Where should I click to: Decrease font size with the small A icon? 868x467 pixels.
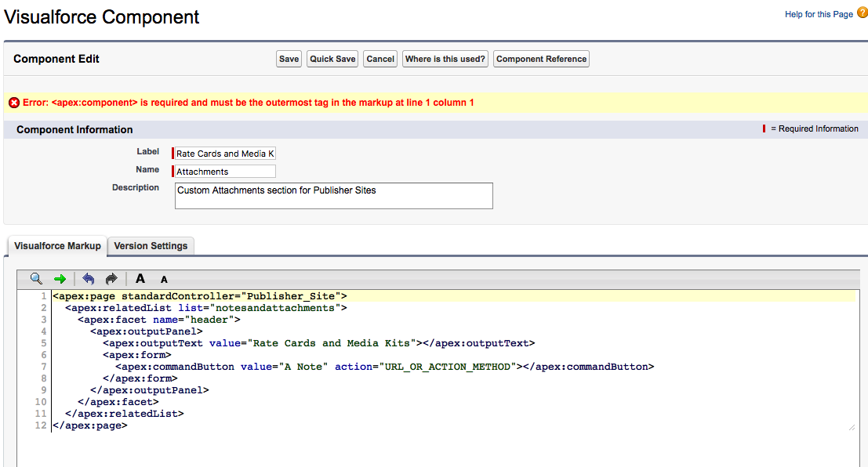click(164, 280)
